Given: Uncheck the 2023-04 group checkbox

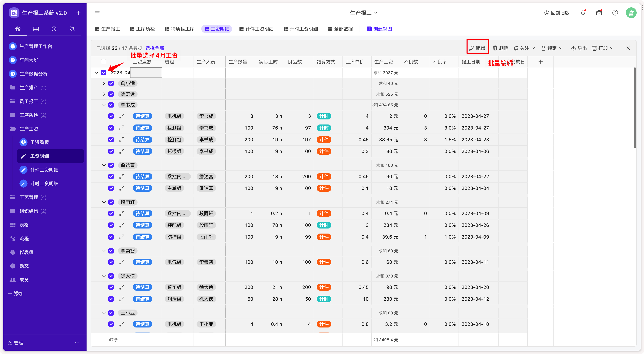Looking at the screenshot, I should pyautogui.click(x=103, y=72).
